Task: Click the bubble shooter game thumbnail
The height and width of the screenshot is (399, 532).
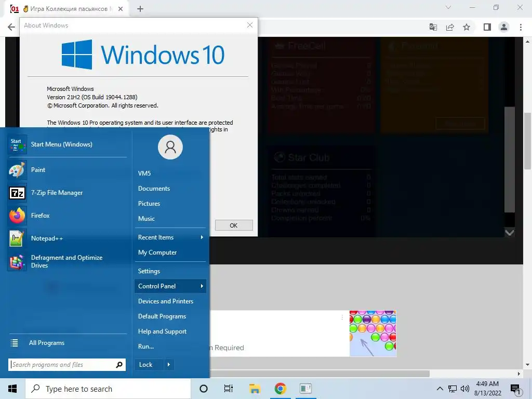Action: [373, 334]
